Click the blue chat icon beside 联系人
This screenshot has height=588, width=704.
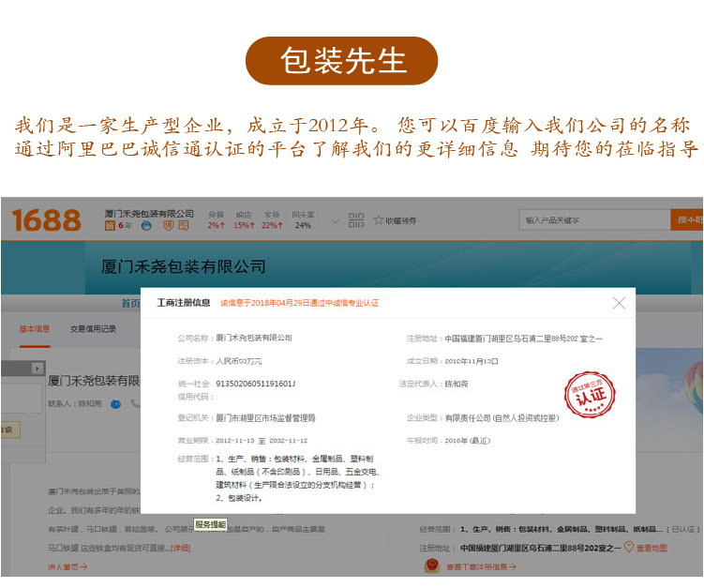[116, 404]
